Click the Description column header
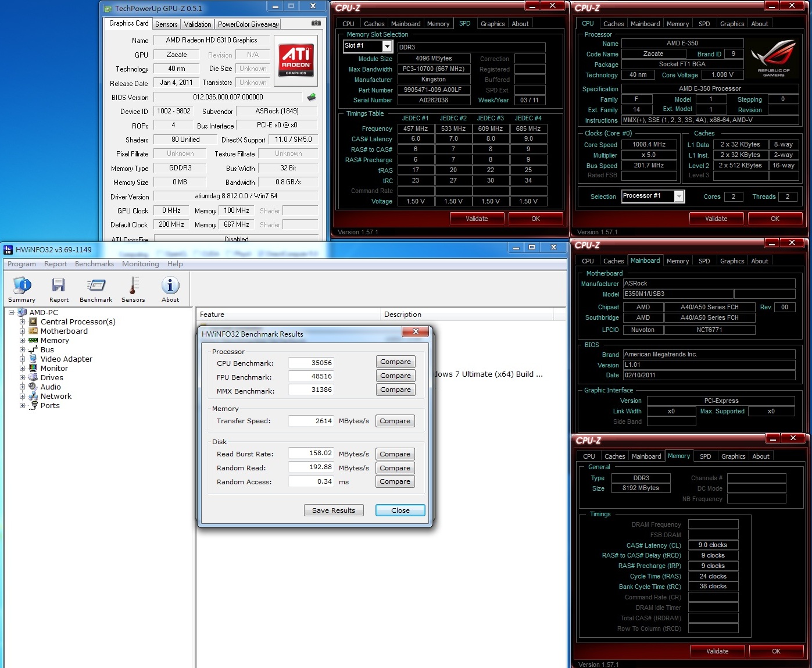The width and height of the screenshot is (812, 668). pyautogui.click(x=467, y=315)
